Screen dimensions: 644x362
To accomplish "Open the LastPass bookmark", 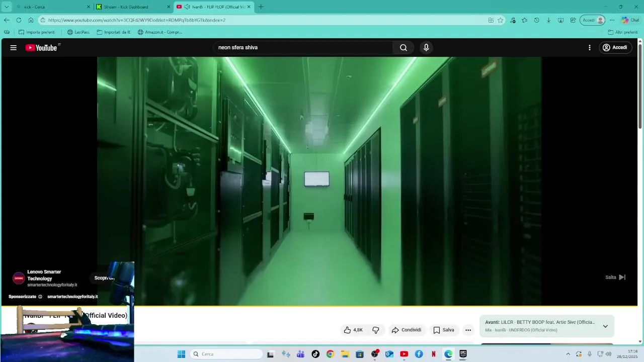I will [78, 32].
